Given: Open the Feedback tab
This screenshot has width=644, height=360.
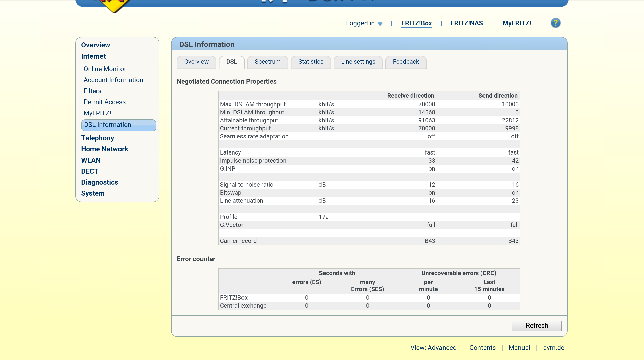Looking at the screenshot, I should (x=406, y=62).
